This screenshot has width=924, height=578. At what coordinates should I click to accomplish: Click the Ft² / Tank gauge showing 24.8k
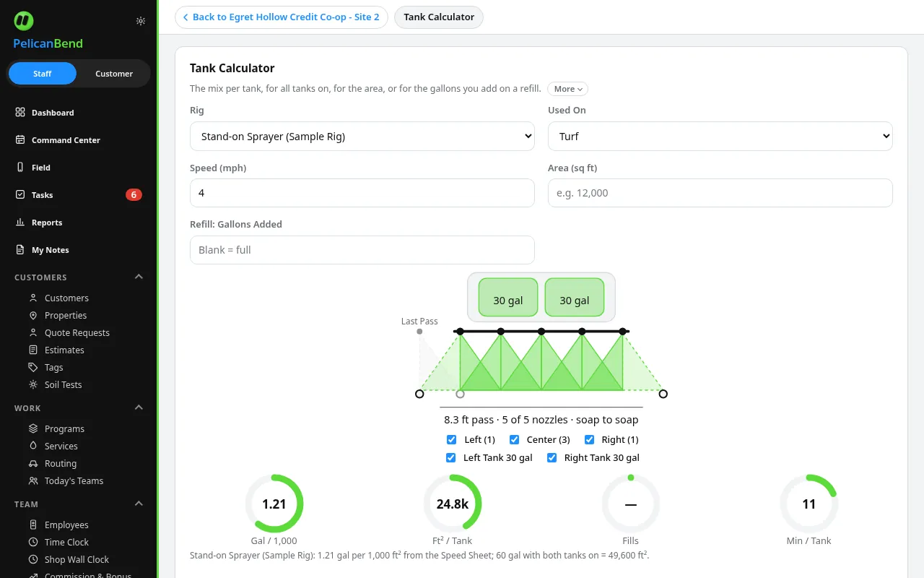click(453, 504)
